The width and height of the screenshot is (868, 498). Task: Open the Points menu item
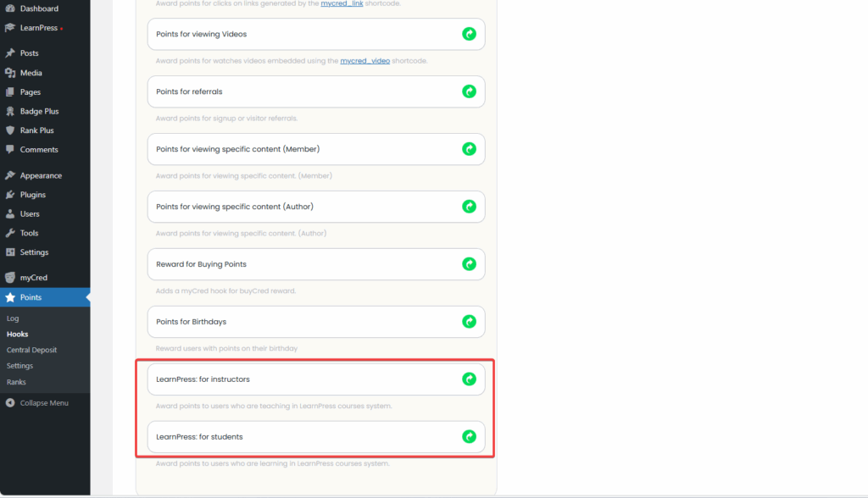coord(45,297)
